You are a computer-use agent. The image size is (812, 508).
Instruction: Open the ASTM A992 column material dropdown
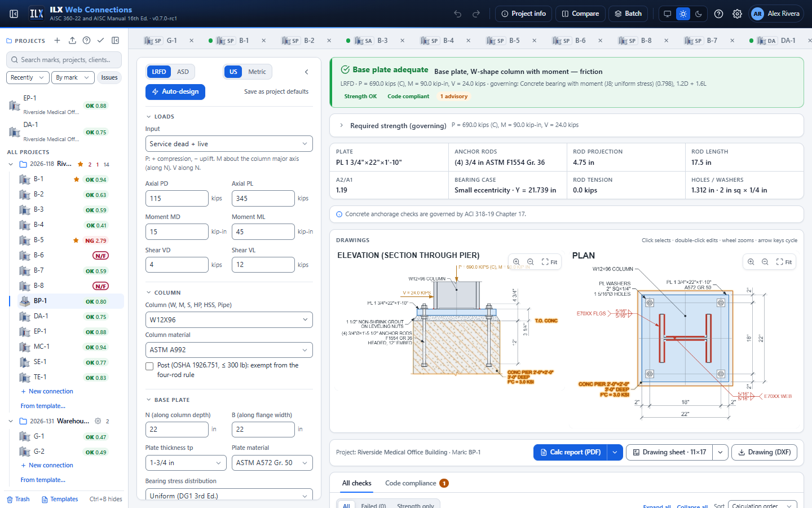[x=229, y=350]
